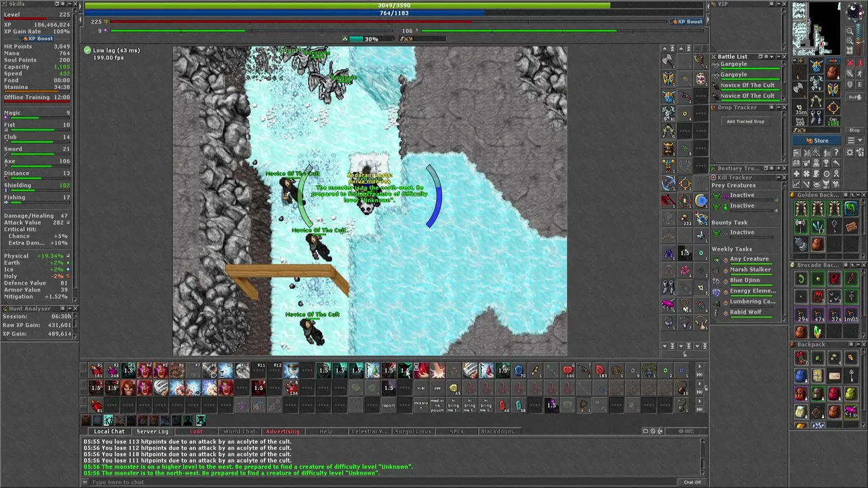The width and height of the screenshot is (868, 488).
Task: Click the minimap
Action: pyautogui.click(x=816, y=28)
